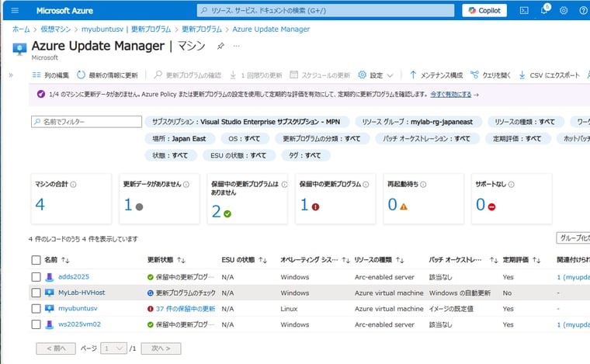Open 更新プログラムの分類 filter pill
Image resolution: width=590 pixels, height=364 pixels.
322,138
